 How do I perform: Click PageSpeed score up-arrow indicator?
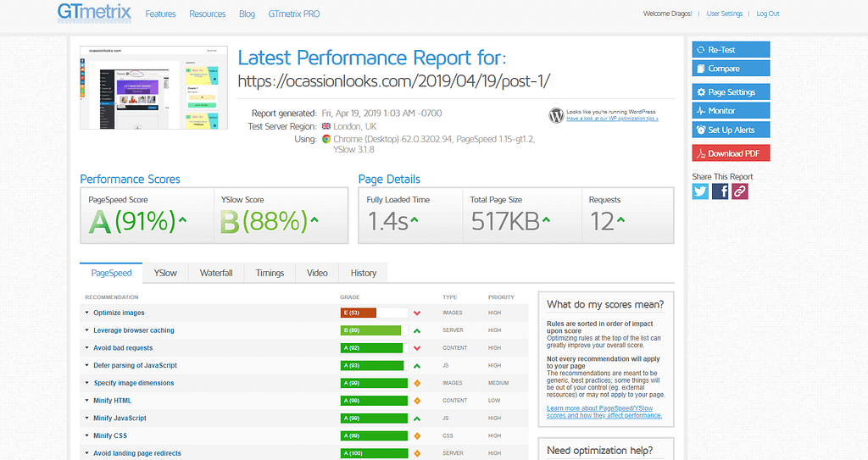(183, 220)
